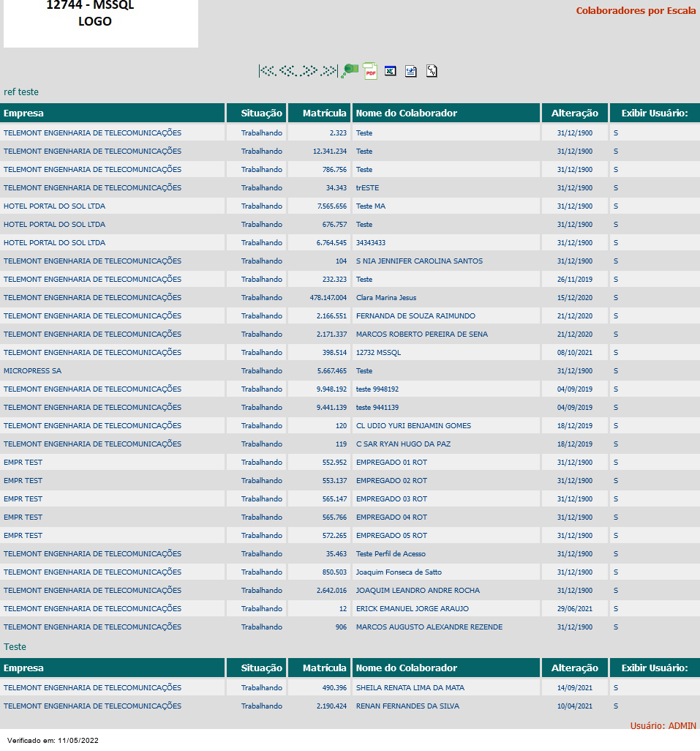The height and width of the screenshot is (751, 700).
Task: Export the report as HTML page
Action: tap(411, 71)
